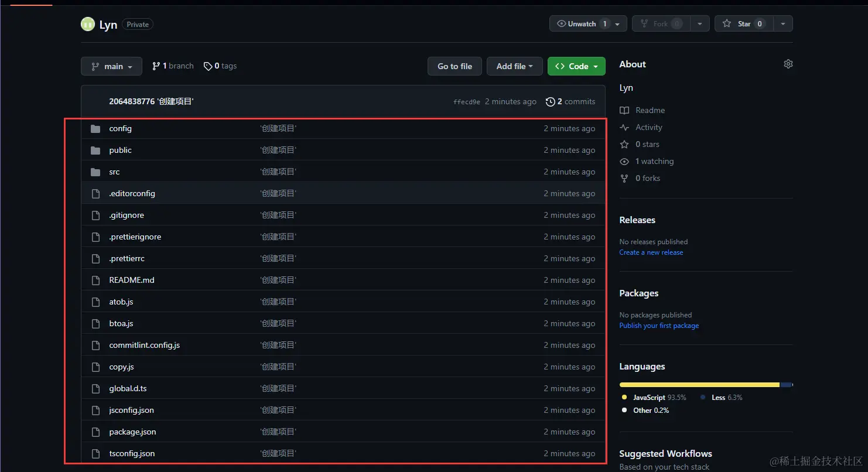Open the tsconfig.json file name
The height and width of the screenshot is (472, 868).
132,454
